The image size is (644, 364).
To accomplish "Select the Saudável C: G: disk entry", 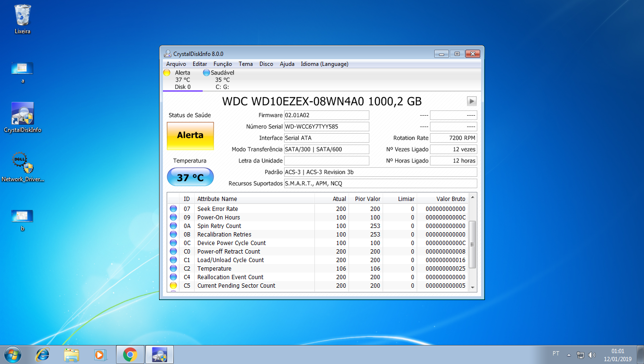I will [222, 80].
